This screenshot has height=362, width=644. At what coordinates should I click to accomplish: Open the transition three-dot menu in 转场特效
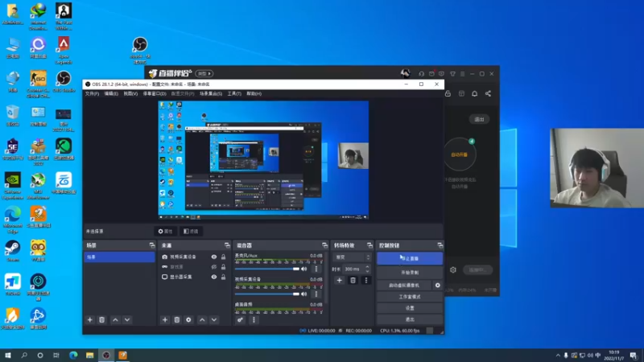point(366,280)
